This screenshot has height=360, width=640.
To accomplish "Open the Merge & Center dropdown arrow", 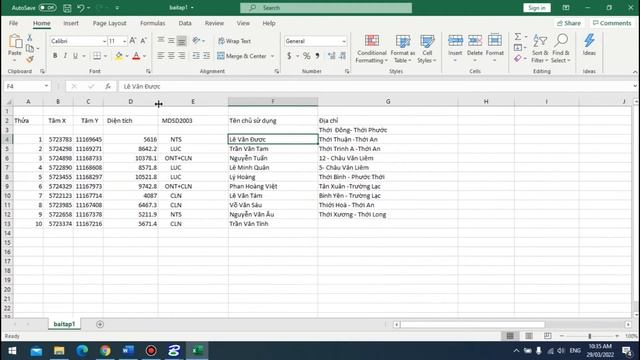I will (x=273, y=56).
